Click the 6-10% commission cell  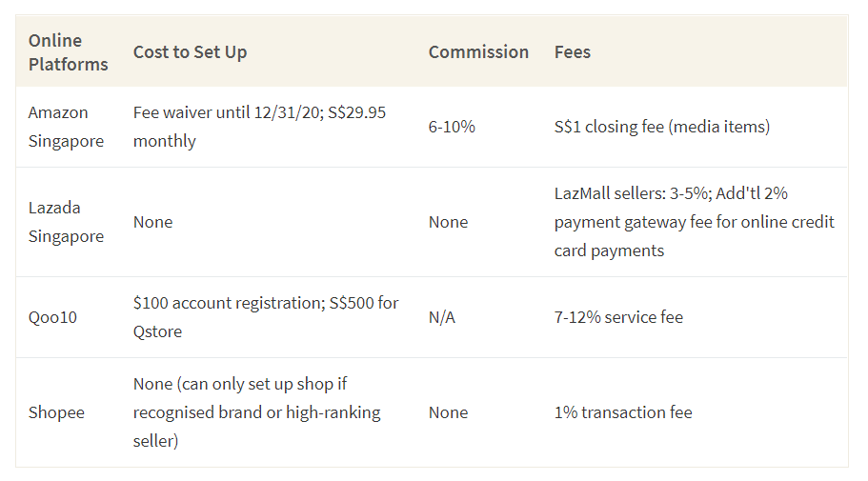coord(452,127)
